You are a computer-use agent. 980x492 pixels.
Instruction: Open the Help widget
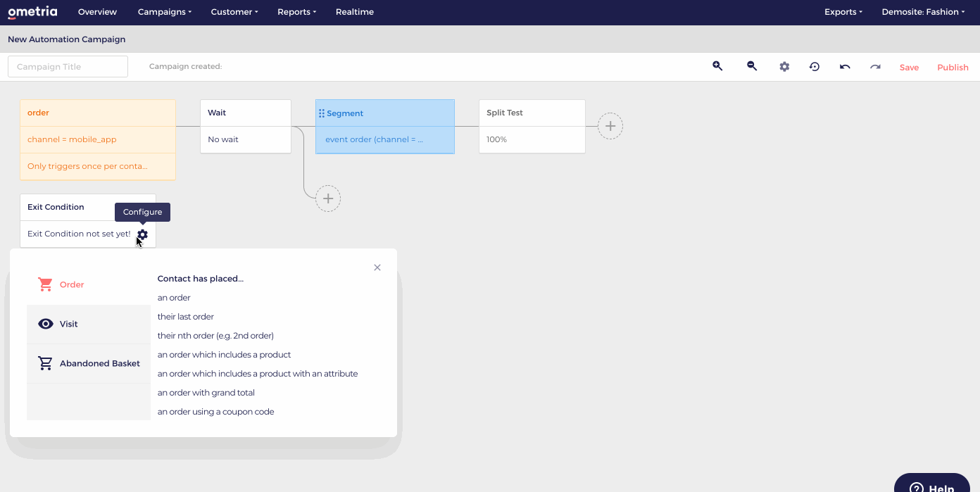(932, 484)
